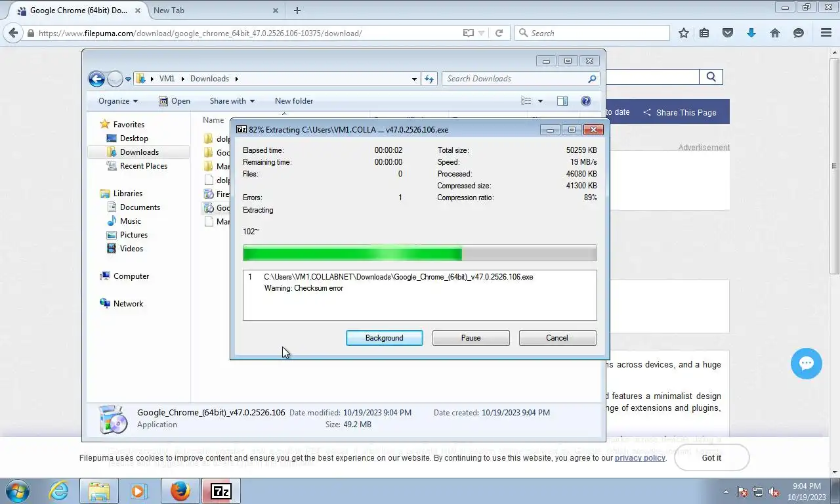Click the Search Downloads magnifier icon
This screenshot has height=504, width=840.
coord(592,79)
